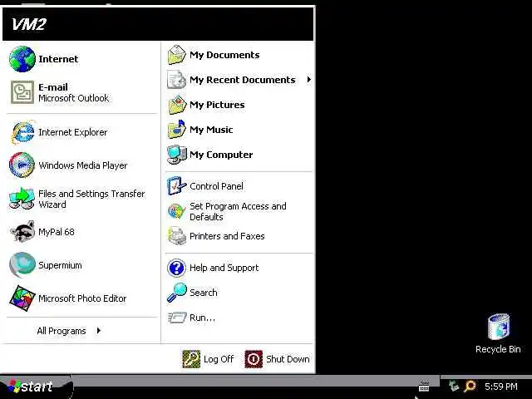The image size is (532, 399).
Task: Click the Log Off key icon
Action: click(x=191, y=359)
